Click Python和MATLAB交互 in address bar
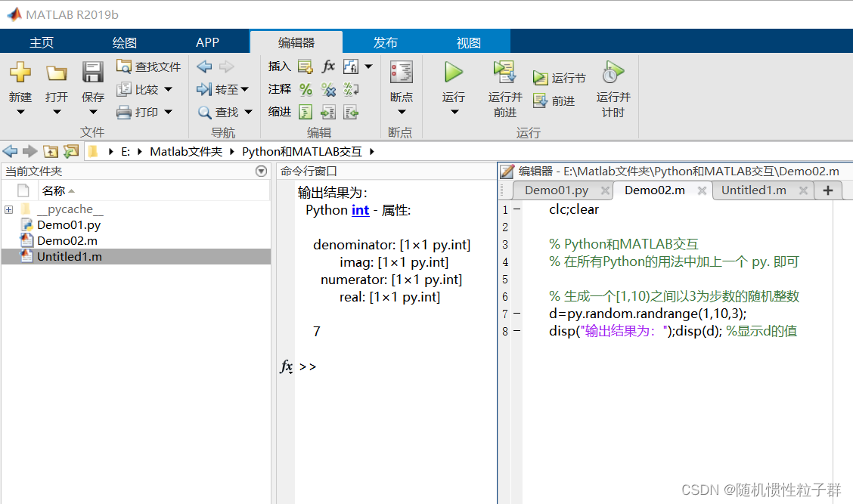Viewport: 853px width, 504px height. coord(302,152)
